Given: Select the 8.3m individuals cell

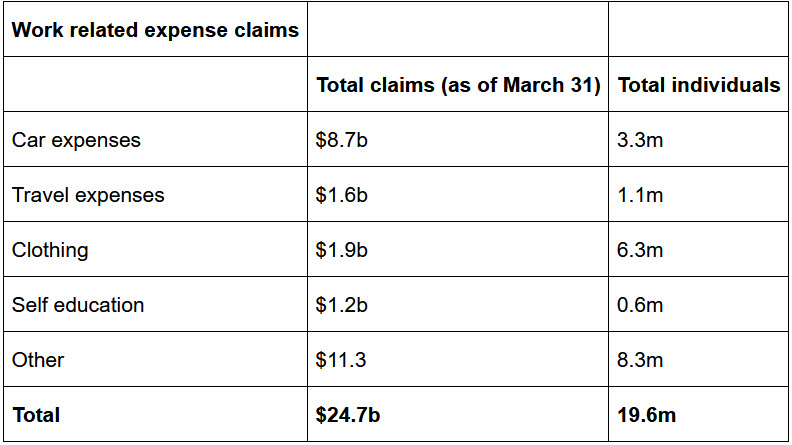Looking at the screenshot, I should [641, 360].
